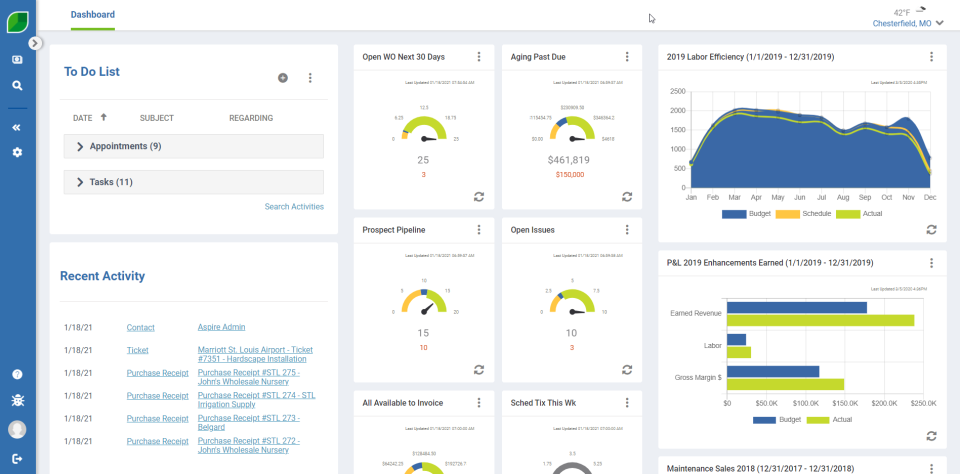Image resolution: width=960 pixels, height=474 pixels.
Task: Toggle Actual series in Enhancements Earned legend
Action: 829,420
